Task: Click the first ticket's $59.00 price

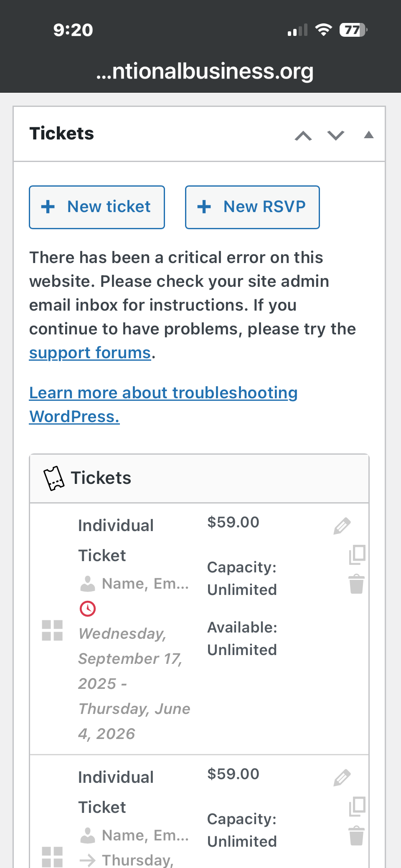Action: 233,522
